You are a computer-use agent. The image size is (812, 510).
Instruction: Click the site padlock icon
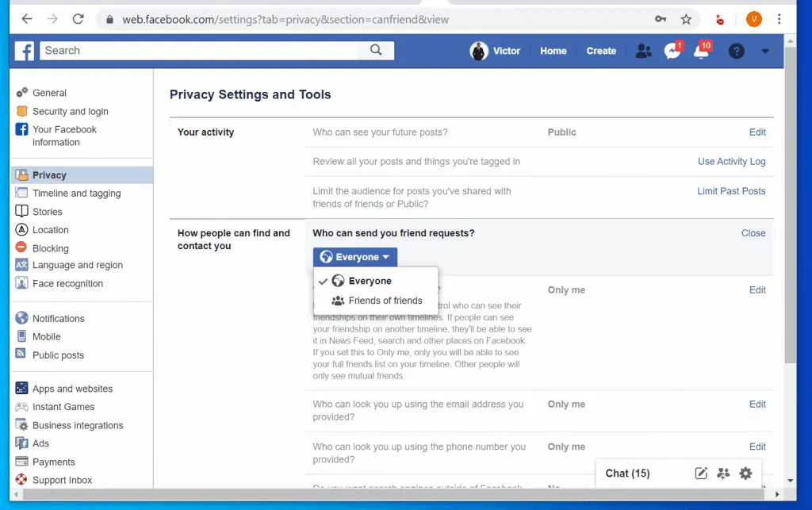pyautogui.click(x=109, y=19)
